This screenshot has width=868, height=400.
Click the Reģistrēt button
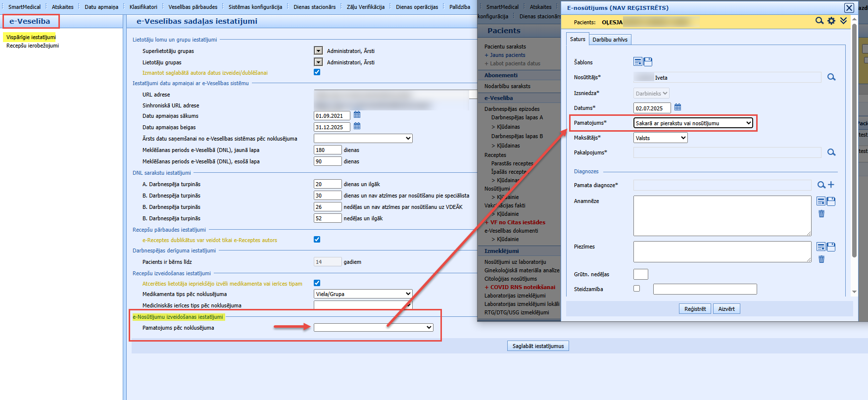point(695,309)
